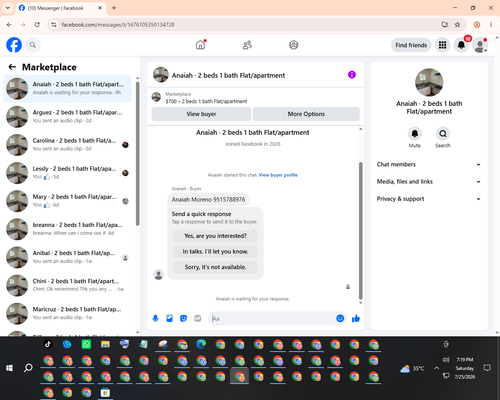Open File Explorer from taskbar
500x400 pixels.
coord(105,344)
